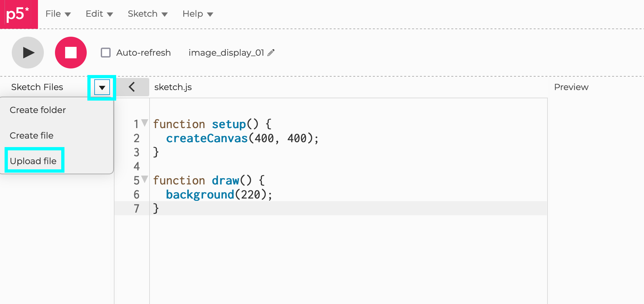Expand the Sketch menu
This screenshot has width=644, height=304.
[x=147, y=14]
